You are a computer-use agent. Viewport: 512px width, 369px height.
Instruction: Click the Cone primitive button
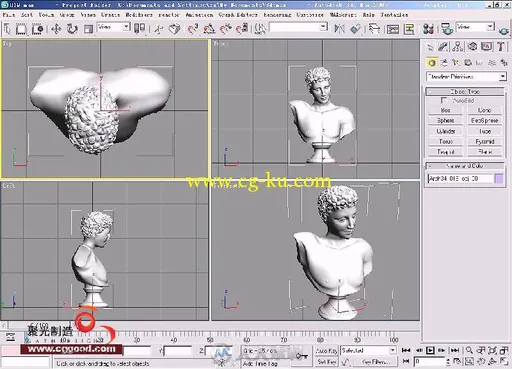point(485,110)
